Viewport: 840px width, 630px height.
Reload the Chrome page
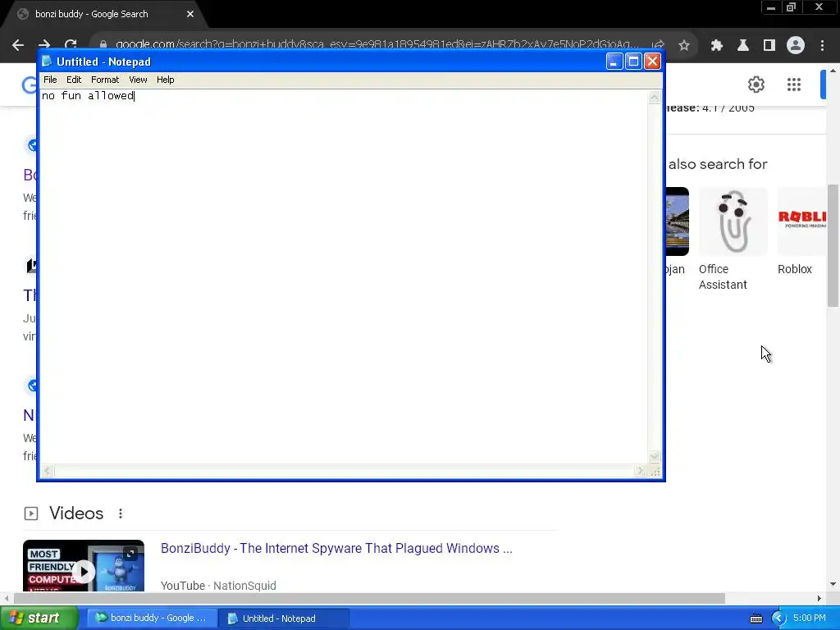point(71,45)
